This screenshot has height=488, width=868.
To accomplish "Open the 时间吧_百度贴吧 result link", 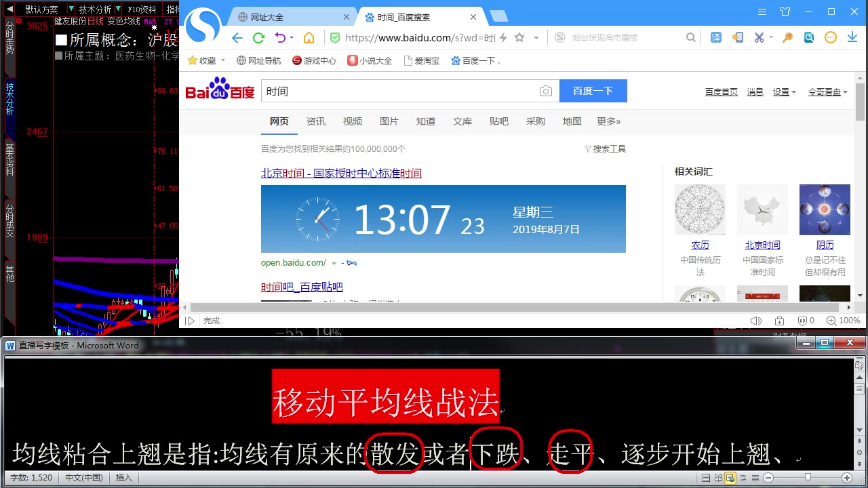I will pos(302,287).
